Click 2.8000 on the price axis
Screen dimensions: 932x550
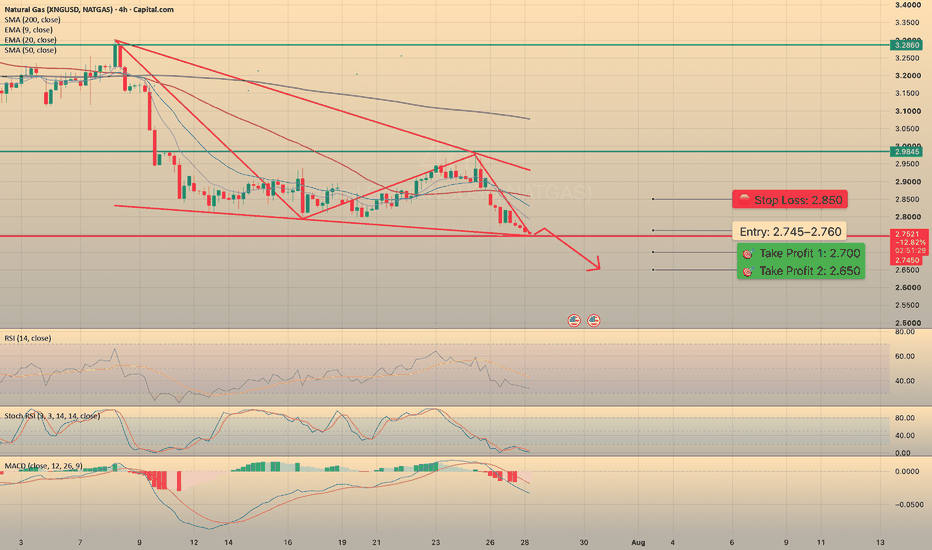point(908,217)
